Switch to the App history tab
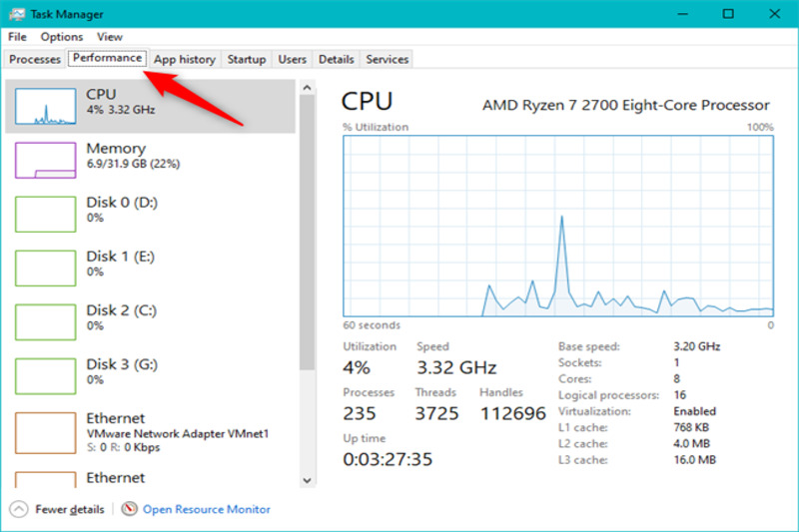The height and width of the screenshot is (532, 799). pos(184,60)
